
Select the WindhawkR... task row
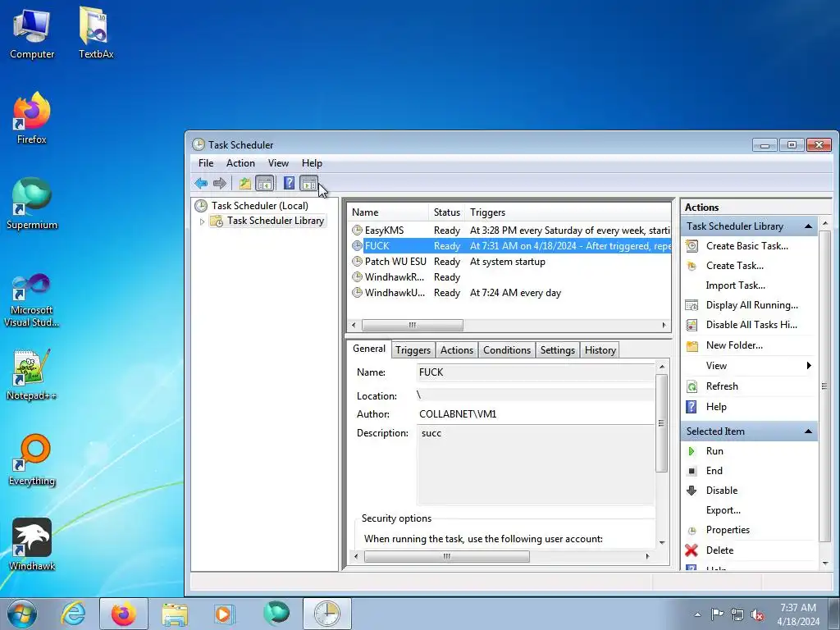click(x=509, y=277)
